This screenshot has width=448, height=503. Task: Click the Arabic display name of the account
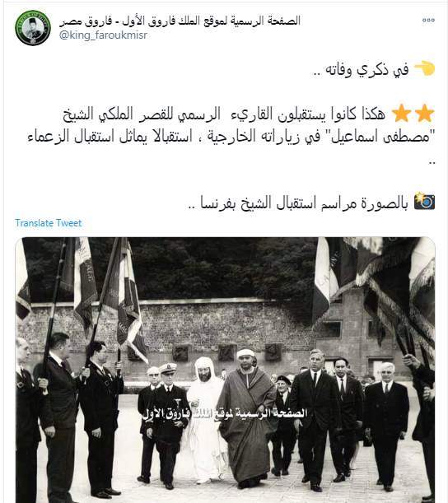(180, 21)
